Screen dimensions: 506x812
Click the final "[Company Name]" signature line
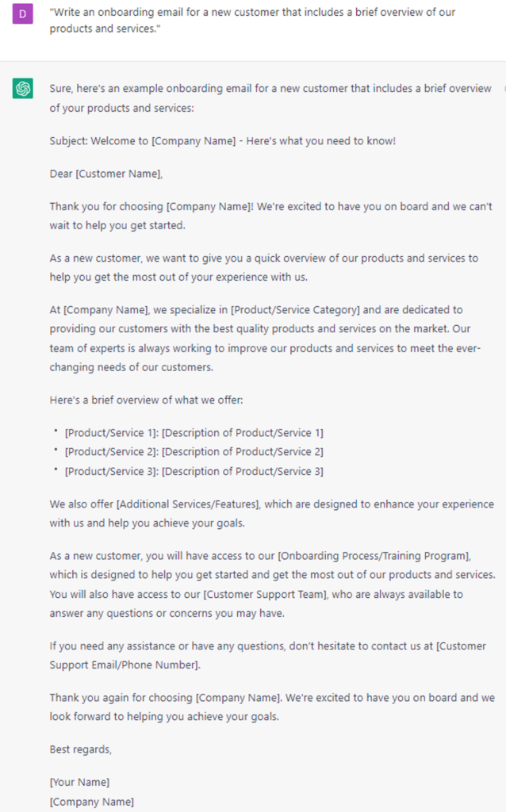(x=92, y=801)
